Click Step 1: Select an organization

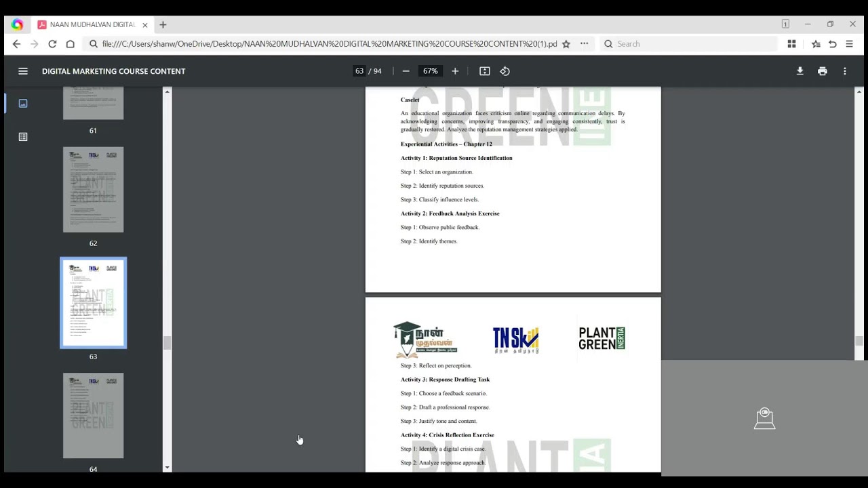tap(437, 172)
